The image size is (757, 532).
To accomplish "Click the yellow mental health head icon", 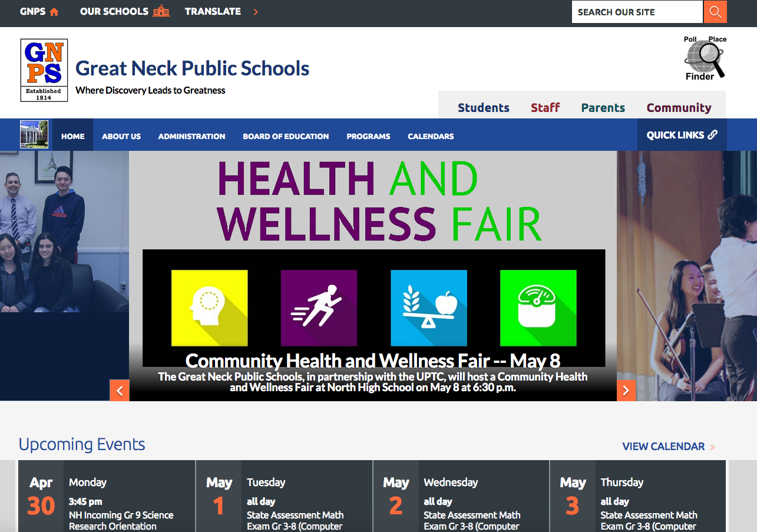I will (x=209, y=308).
